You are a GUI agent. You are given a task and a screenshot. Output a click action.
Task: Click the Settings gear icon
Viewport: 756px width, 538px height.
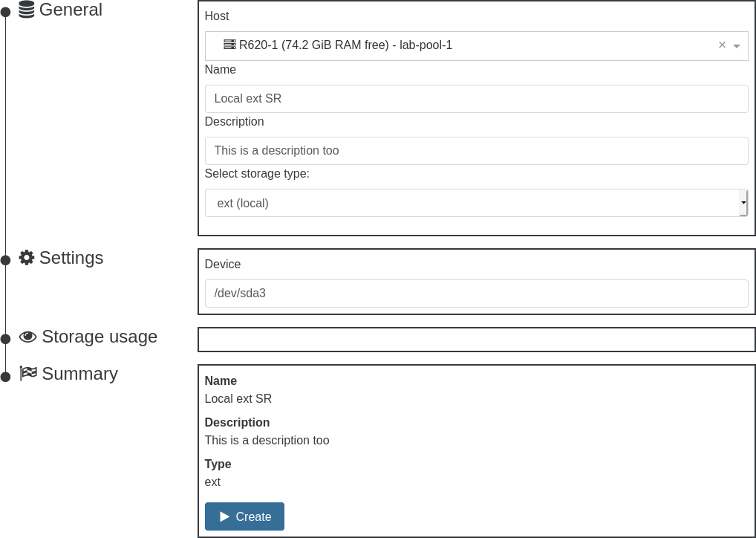coord(26,258)
